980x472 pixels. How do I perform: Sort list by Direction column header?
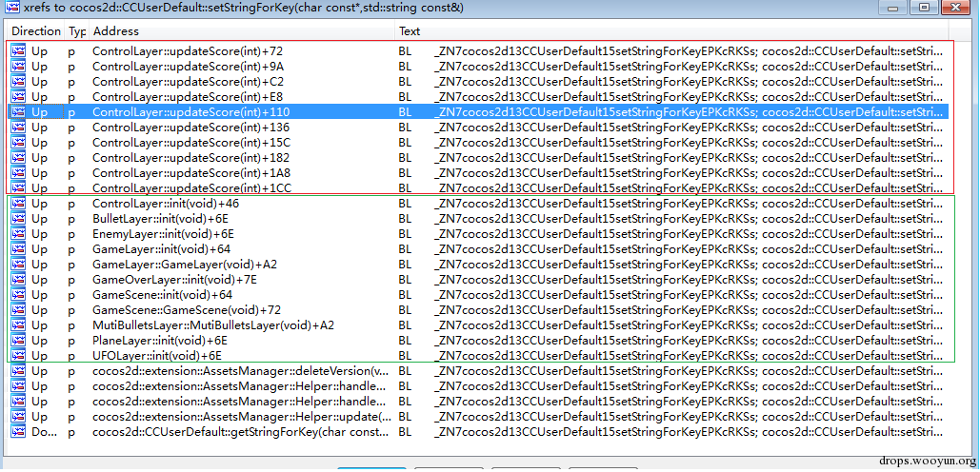point(36,31)
